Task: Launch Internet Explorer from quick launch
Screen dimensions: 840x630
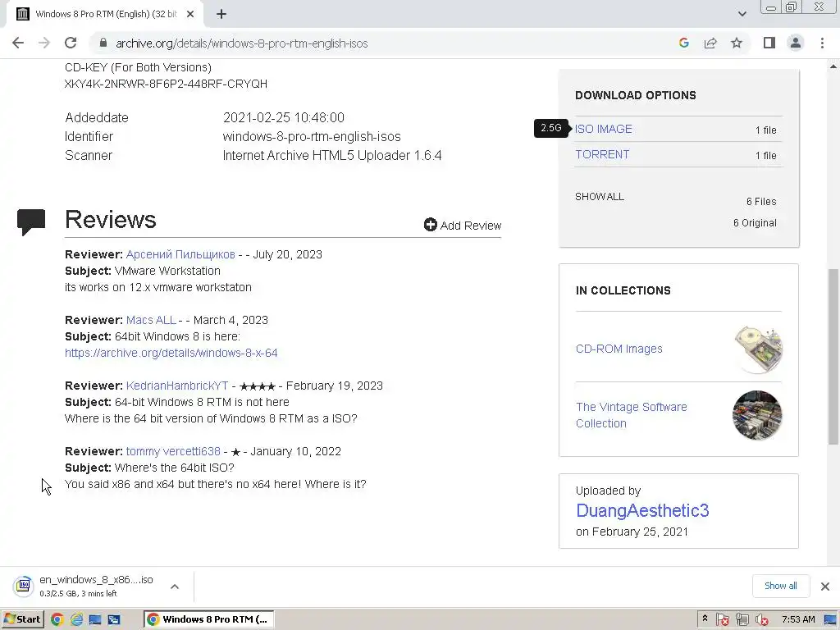Action: click(x=76, y=619)
